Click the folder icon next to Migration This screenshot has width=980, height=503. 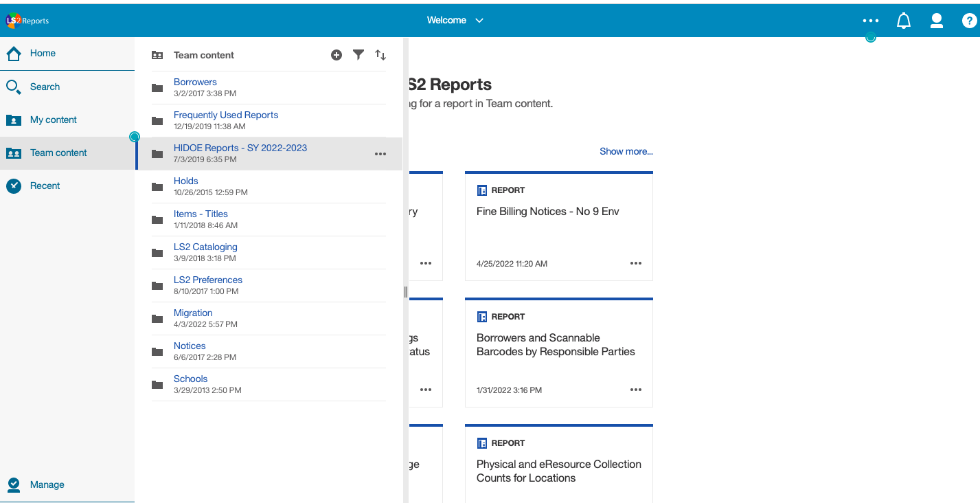point(157,319)
